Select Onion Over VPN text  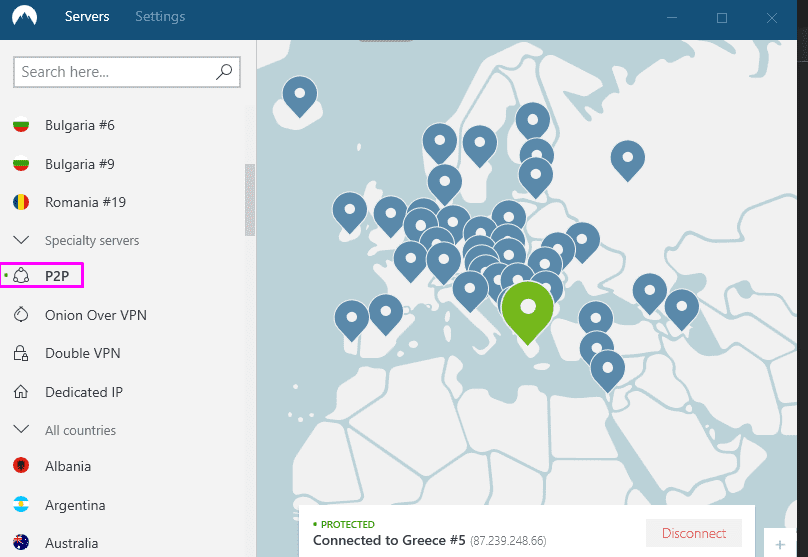96,315
